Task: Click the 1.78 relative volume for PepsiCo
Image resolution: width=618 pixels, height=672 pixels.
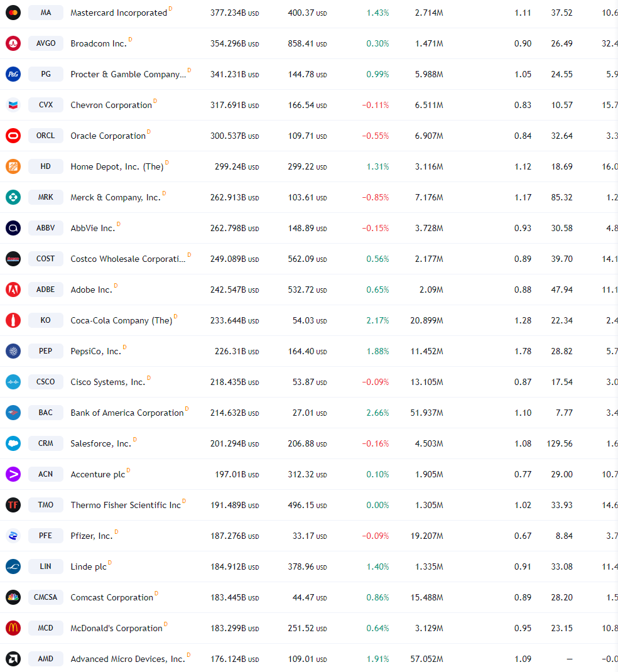Action: coord(523,352)
